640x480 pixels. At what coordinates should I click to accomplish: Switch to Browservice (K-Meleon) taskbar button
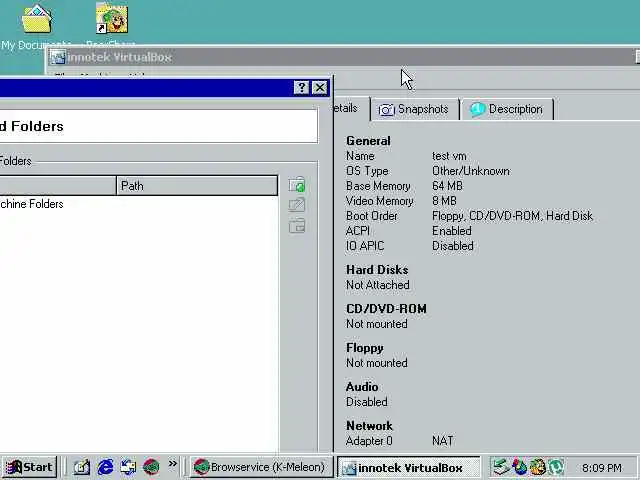pyautogui.click(x=261, y=467)
